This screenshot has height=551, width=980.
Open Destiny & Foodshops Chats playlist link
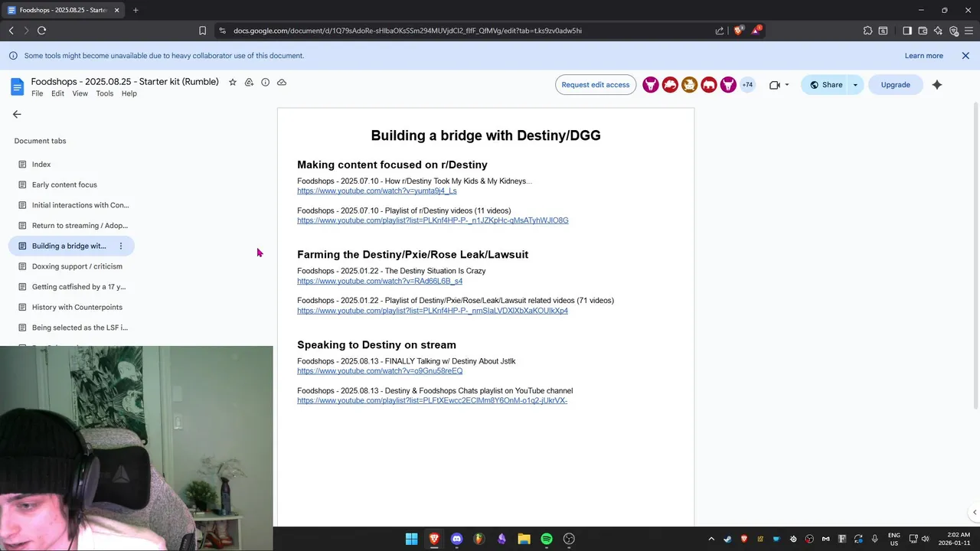pyautogui.click(x=432, y=401)
